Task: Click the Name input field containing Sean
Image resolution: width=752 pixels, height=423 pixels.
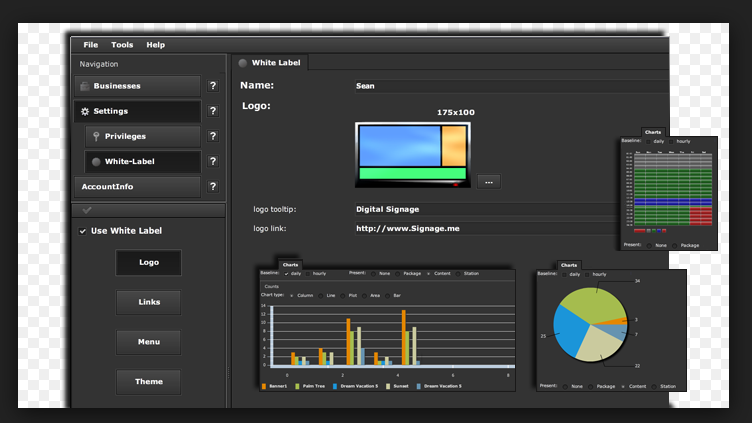Action: (511, 86)
